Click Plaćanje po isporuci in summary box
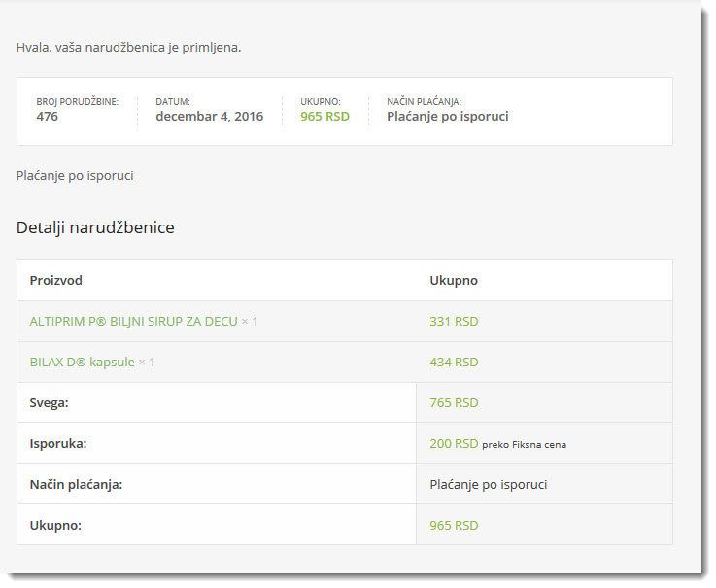This screenshot has height=588, width=716. point(448,116)
